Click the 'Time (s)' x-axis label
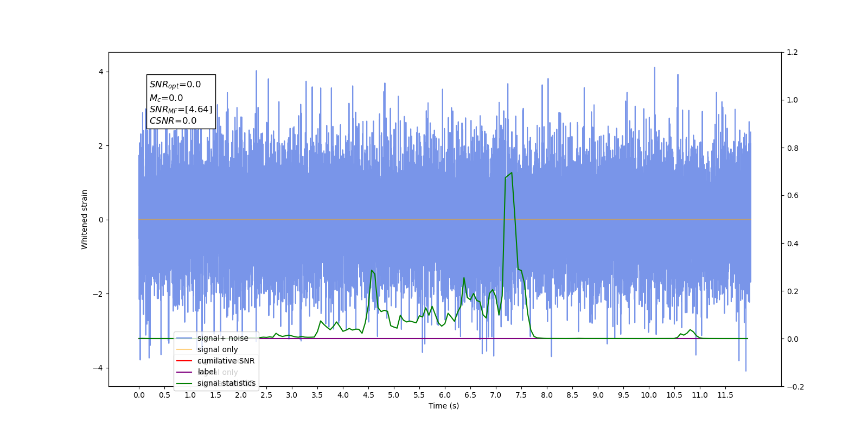Viewport: 868px width, 434px height. [x=444, y=406]
